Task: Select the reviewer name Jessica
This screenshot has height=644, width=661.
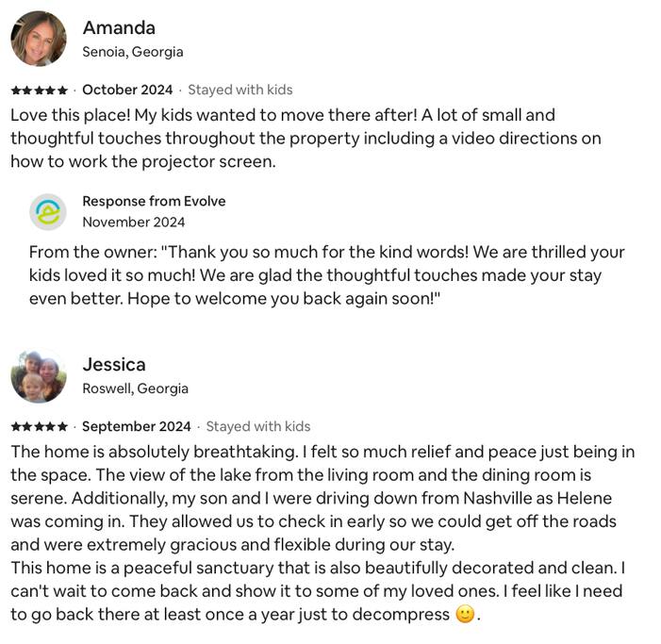Action: tap(114, 364)
